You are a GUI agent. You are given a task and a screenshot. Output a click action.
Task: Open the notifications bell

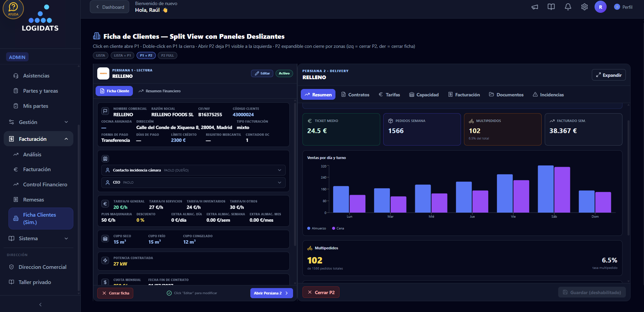(x=568, y=7)
